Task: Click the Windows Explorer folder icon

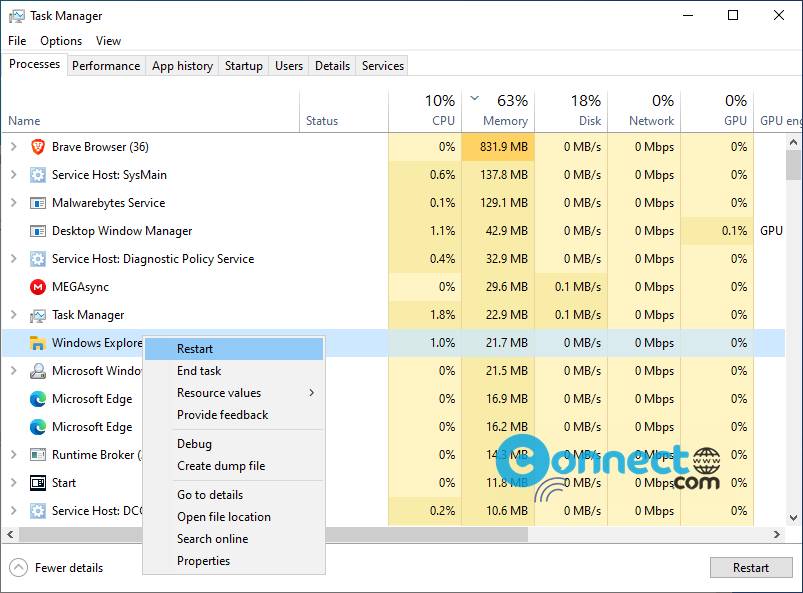Action: coord(38,343)
